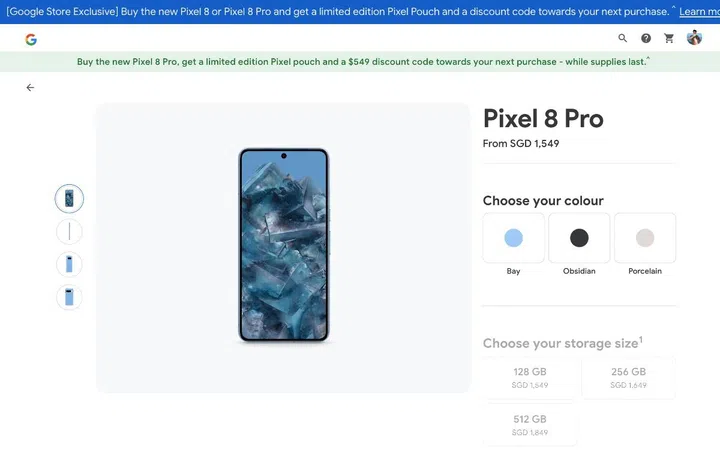This screenshot has width=720, height=456.
Task: Show the side profile phone thumbnail
Action: click(69, 232)
